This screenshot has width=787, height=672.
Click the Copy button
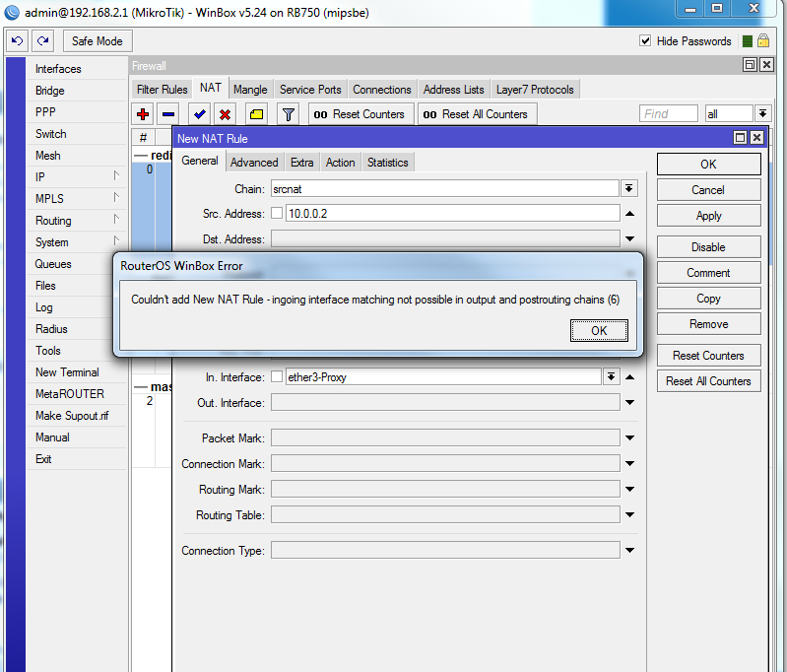coord(709,299)
